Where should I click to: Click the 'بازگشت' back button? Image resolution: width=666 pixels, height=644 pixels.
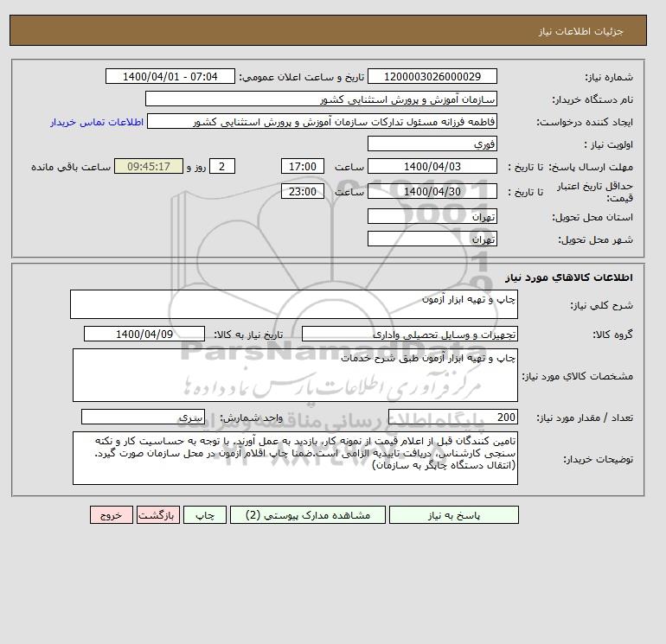[x=158, y=514]
